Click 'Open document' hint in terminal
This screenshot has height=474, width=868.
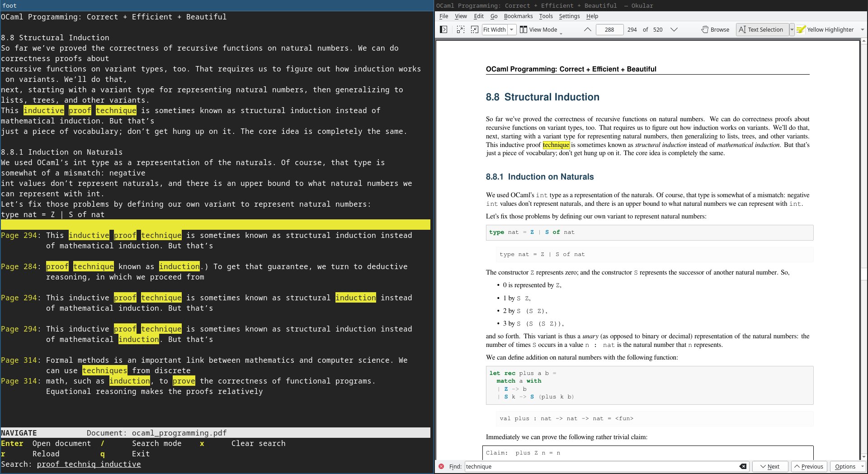click(61, 443)
